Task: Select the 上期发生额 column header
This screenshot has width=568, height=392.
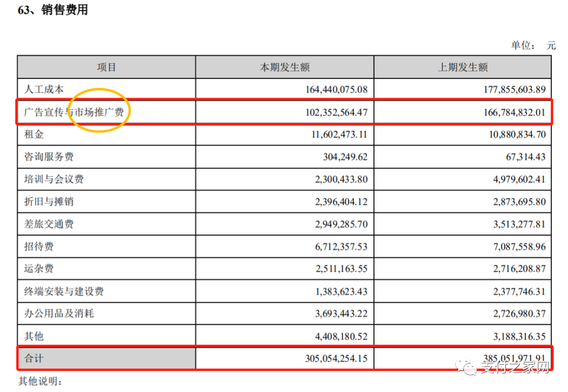Action: tap(463, 67)
